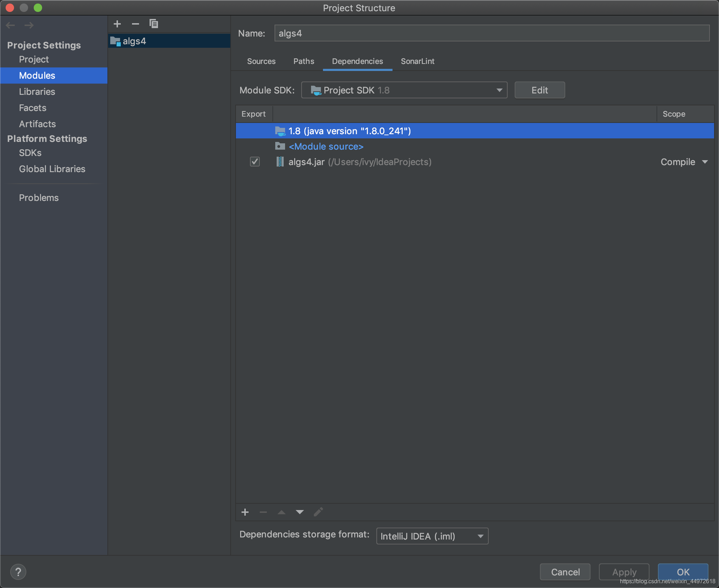Viewport: 719px width, 588px height.
Task: Navigate forward with the right arrow
Action: point(29,25)
